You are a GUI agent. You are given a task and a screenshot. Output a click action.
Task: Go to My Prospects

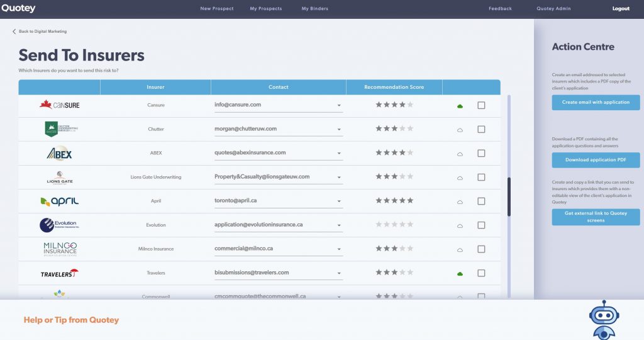point(266,9)
